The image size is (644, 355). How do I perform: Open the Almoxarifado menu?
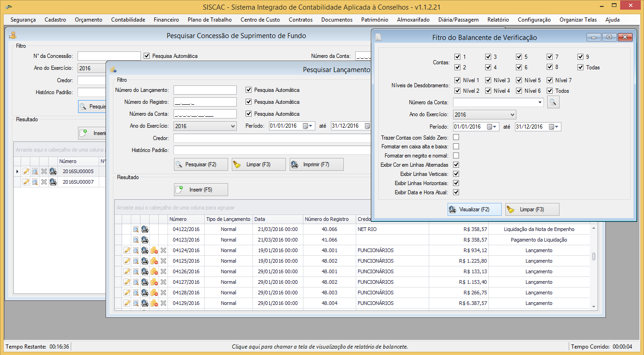point(413,20)
